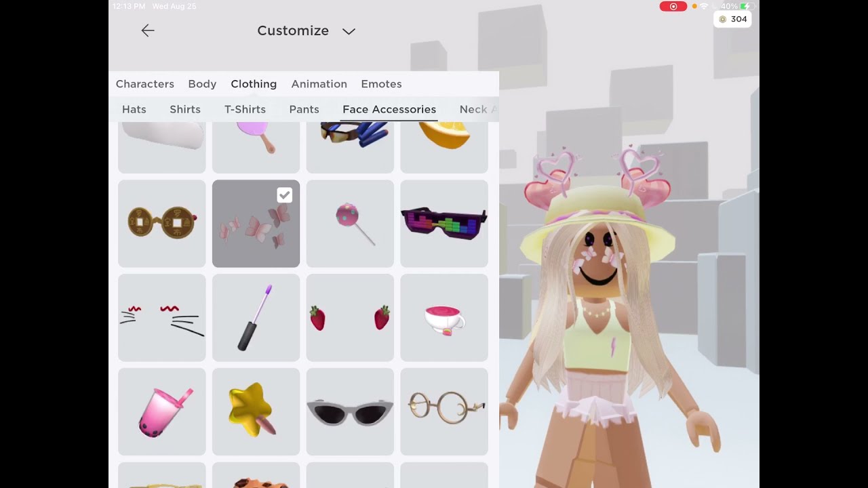Image resolution: width=868 pixels, height=488 pixels.
Task: Equip the gold star lollipop accessory
Action: pos(256,411)
